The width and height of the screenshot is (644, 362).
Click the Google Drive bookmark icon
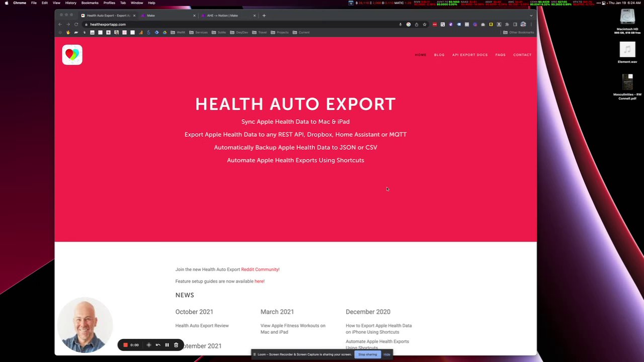[x=165, y=32]
